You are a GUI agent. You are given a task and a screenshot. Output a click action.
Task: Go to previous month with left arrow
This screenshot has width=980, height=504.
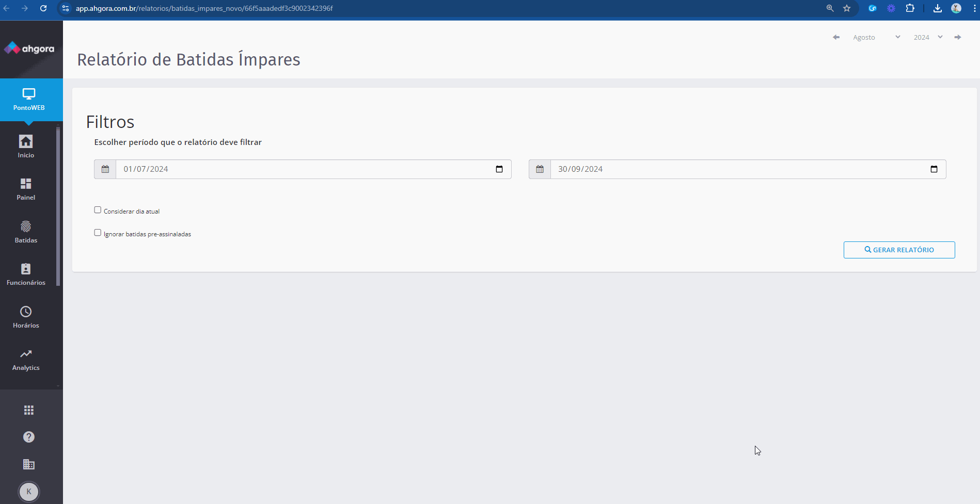[x=836, y=37]
